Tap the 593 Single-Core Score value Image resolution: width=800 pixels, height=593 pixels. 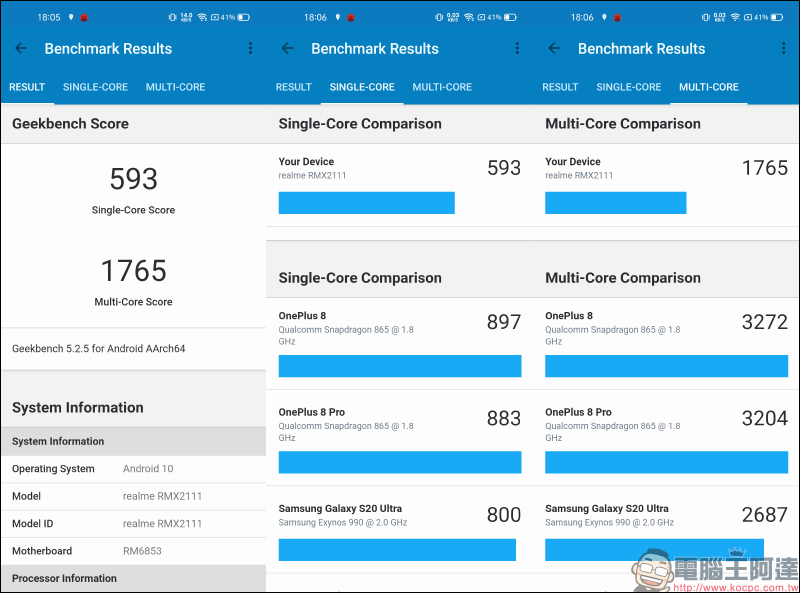point(134,179)
